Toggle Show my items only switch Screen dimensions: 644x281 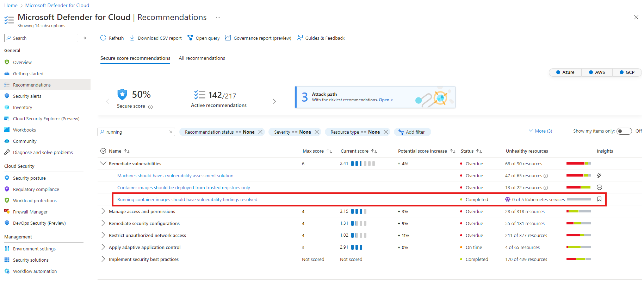[x=624, y=131]
